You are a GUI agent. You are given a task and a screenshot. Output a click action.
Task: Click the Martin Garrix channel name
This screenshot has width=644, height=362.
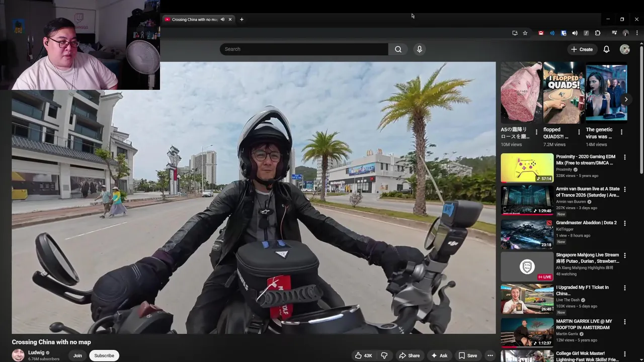click(x=567, y=334)
